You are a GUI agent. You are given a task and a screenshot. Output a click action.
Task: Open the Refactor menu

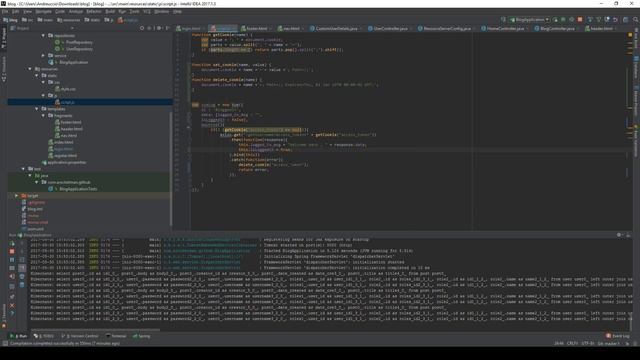coord(93,11)
